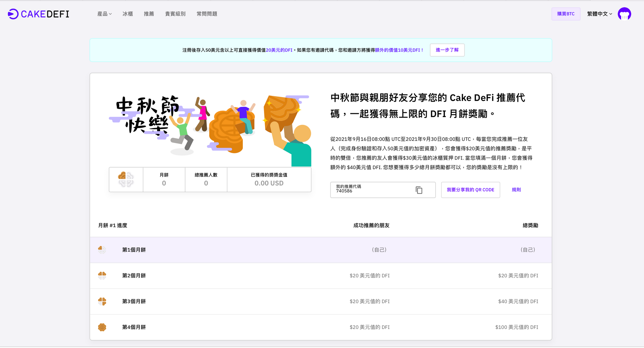Screen dimensions: 644x348
Task: Open the 繁體中文 language selector
Action: point(599,14)
